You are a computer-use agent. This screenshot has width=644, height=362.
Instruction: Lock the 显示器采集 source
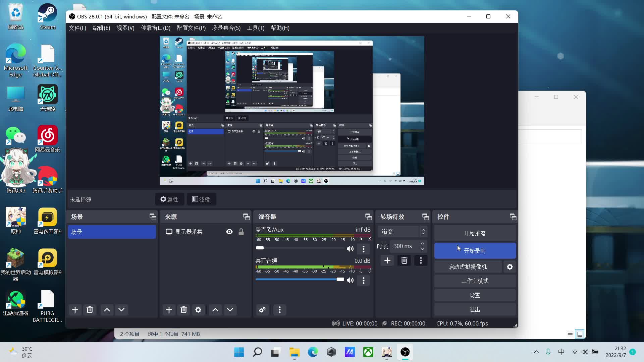[241, 231]
